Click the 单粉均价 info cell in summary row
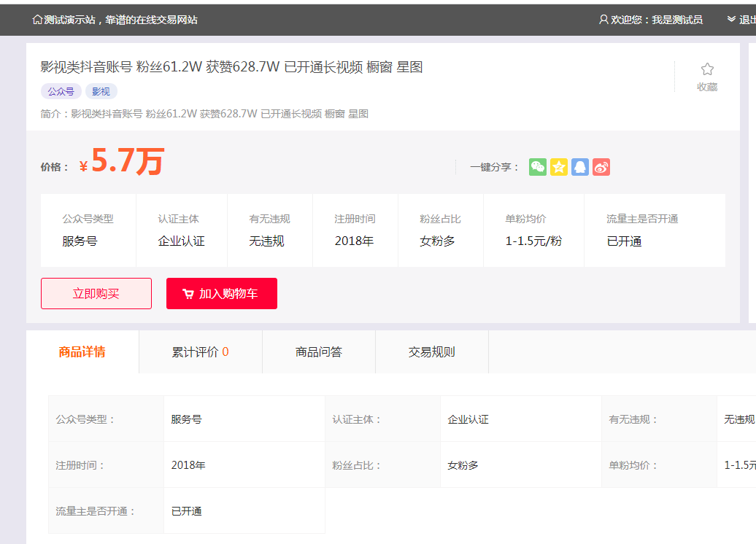The image size is (756, 544). [533, 230]
